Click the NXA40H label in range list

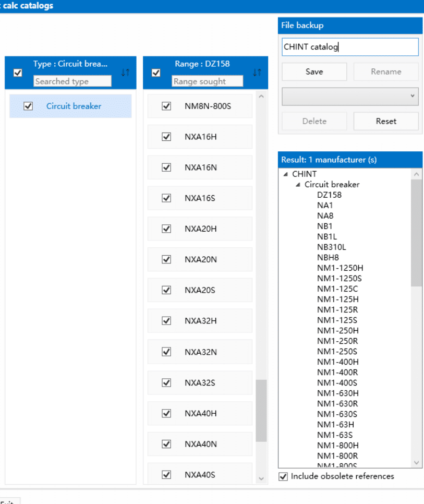click(201, 413)
